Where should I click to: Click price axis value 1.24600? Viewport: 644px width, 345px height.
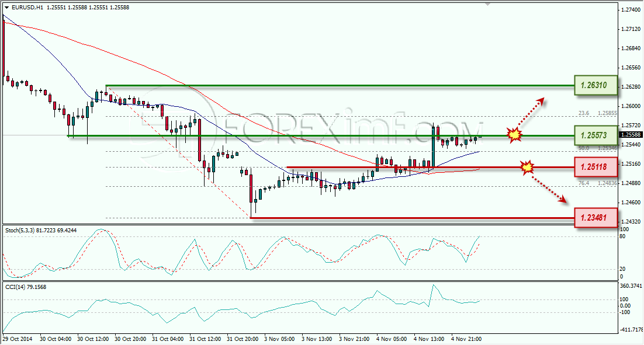(631, 202)
